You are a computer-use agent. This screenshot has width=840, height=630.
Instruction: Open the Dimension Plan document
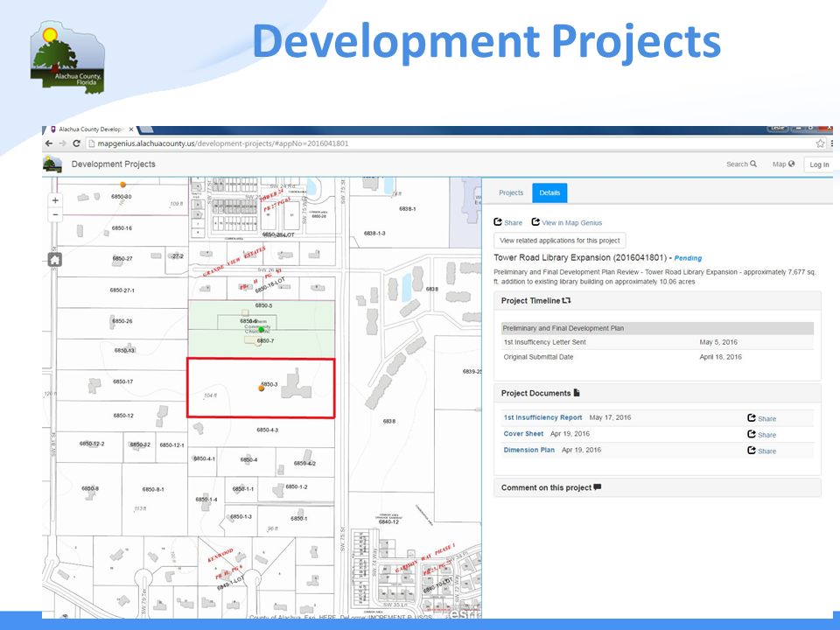528,450
